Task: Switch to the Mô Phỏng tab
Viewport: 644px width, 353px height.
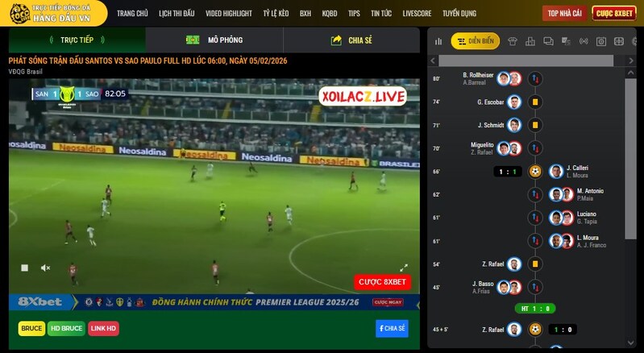Action: (x=214, y=40)
